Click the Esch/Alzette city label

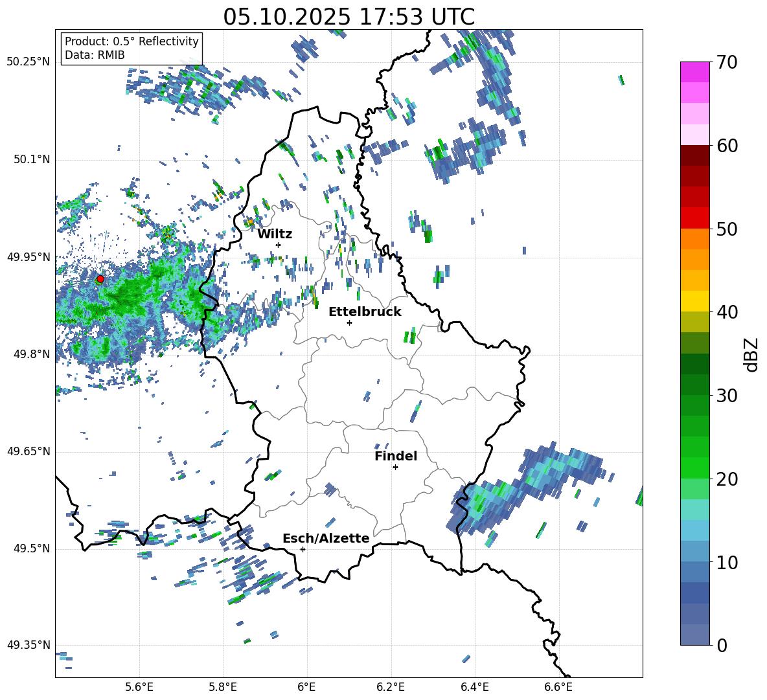[326, 539]
